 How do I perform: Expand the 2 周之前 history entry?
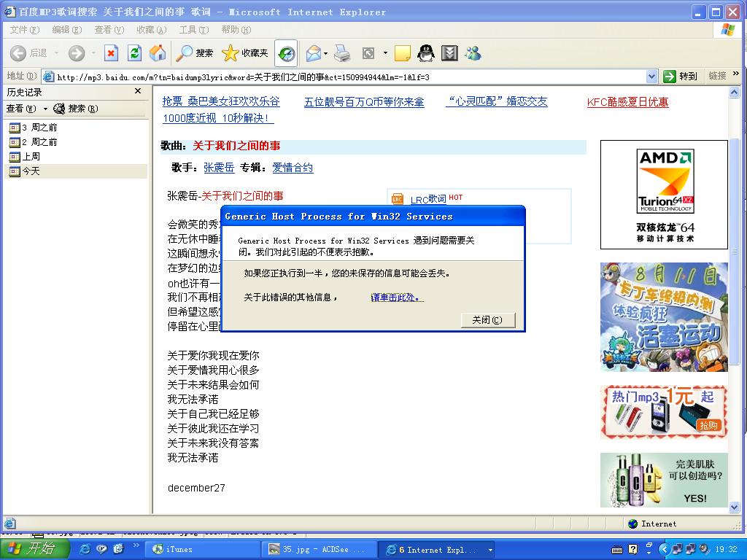34,142
